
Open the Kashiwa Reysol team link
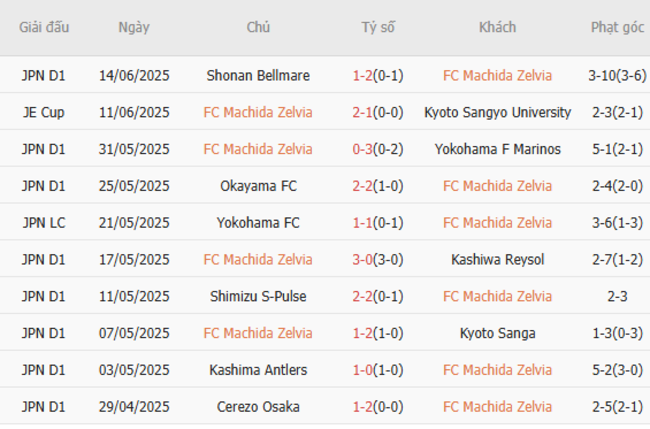pyautogui.click(x=497, y=260)
